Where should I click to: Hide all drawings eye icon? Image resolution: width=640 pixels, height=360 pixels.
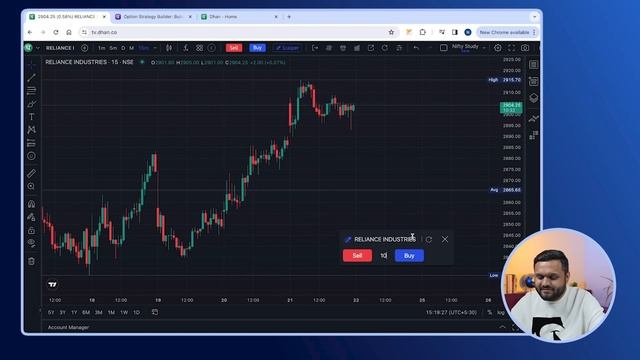click(x=31, y=243)
